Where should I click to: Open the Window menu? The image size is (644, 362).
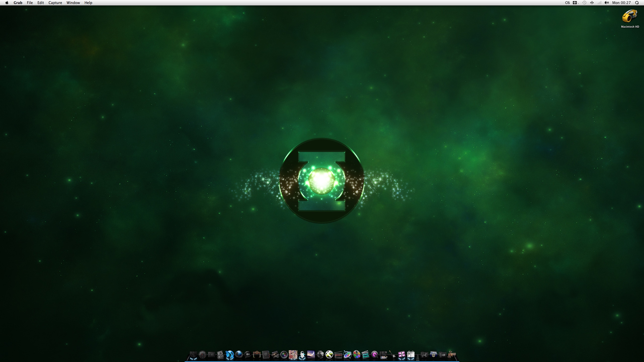pyautogui.click(x=73, y=3)
